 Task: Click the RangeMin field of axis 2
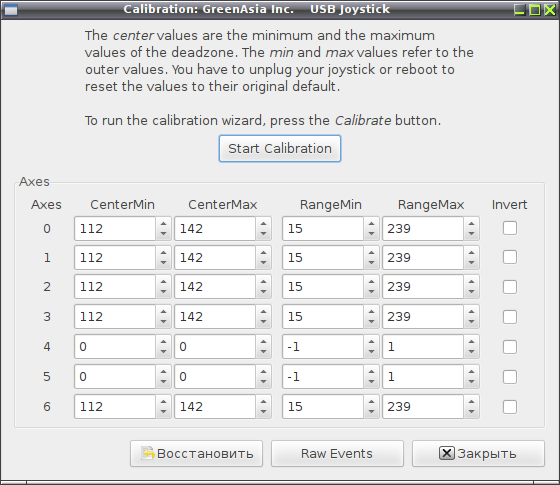[x=323, y=287]
